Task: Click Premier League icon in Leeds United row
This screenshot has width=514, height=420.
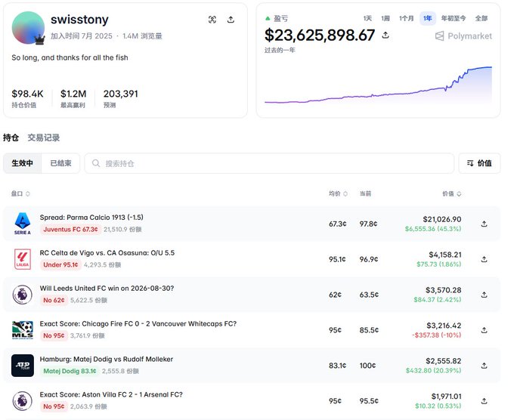Action: (22, 295)
